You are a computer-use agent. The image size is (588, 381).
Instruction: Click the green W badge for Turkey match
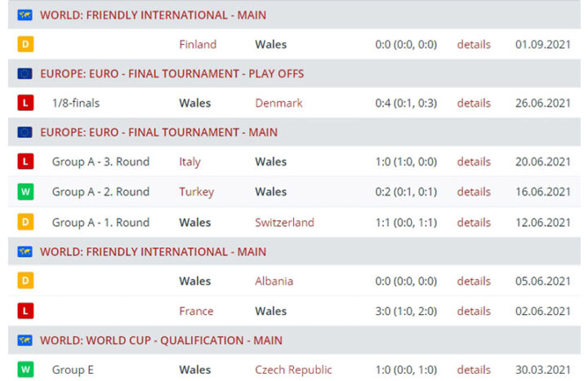point(25,193)
